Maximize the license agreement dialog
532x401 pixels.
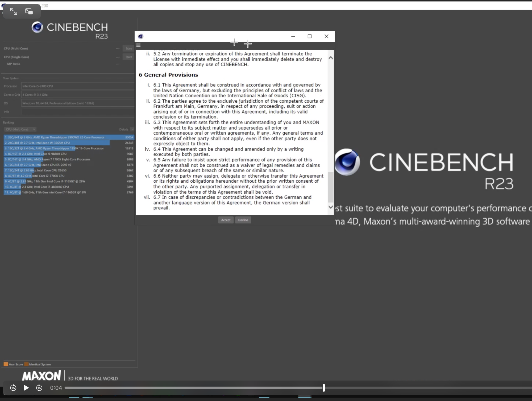310,36
